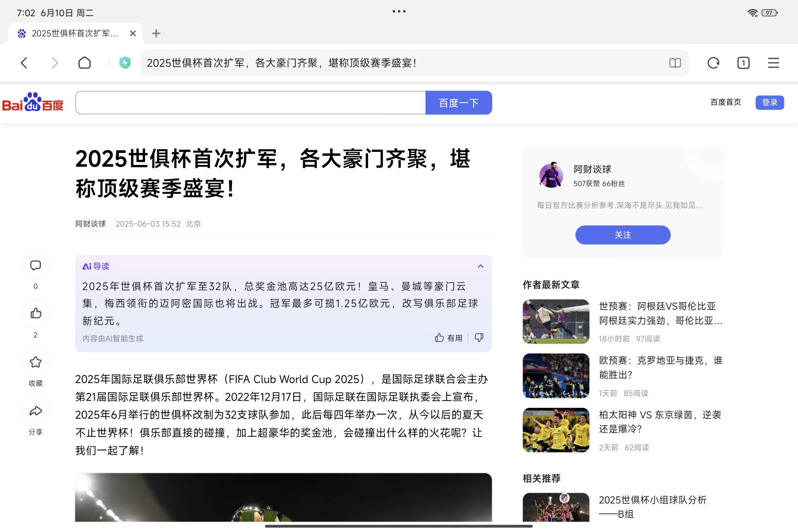Follow the author with 关注 button
Viewport: 798px width, 532px height.
623,235
